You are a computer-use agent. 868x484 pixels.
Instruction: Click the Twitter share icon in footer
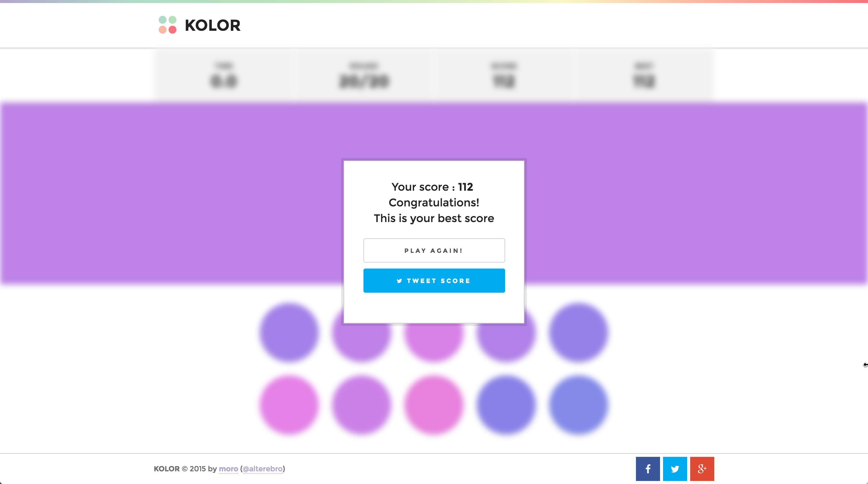point(675,469)
